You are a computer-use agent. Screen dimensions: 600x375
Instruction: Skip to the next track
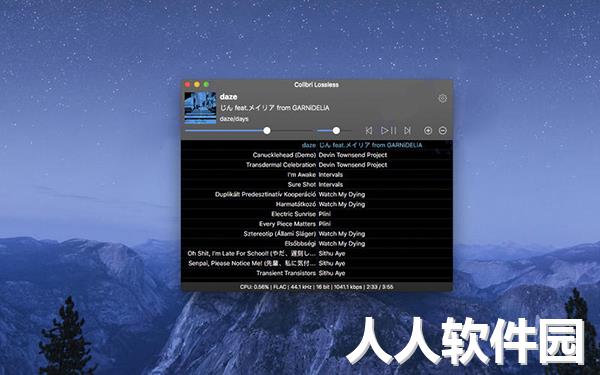pyautogui.click(x=408, y=131)
